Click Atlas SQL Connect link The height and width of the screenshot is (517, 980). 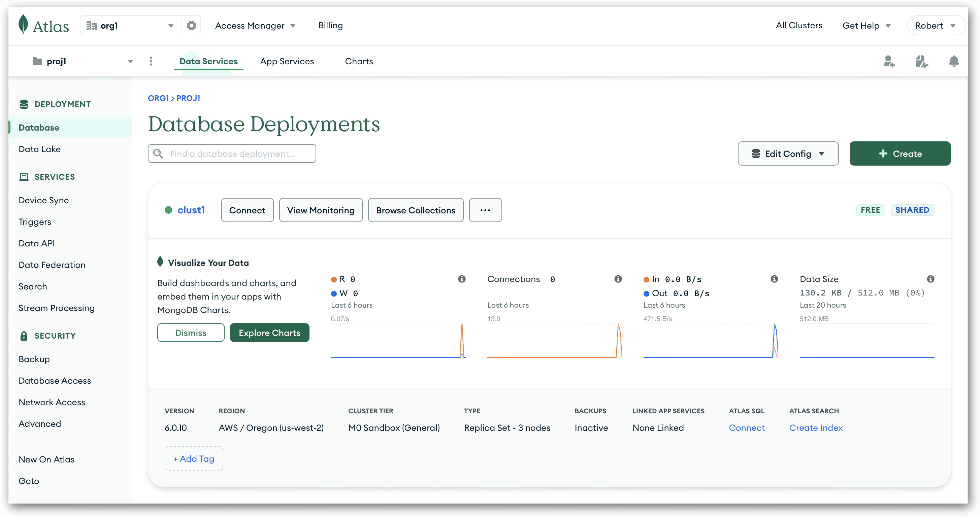(746, 428)
